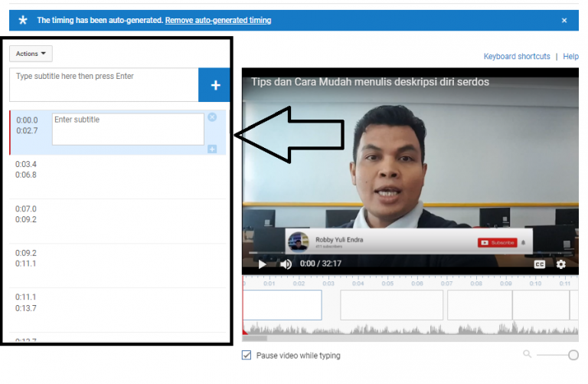Select the first caption block in the timeline

[283, 305]
